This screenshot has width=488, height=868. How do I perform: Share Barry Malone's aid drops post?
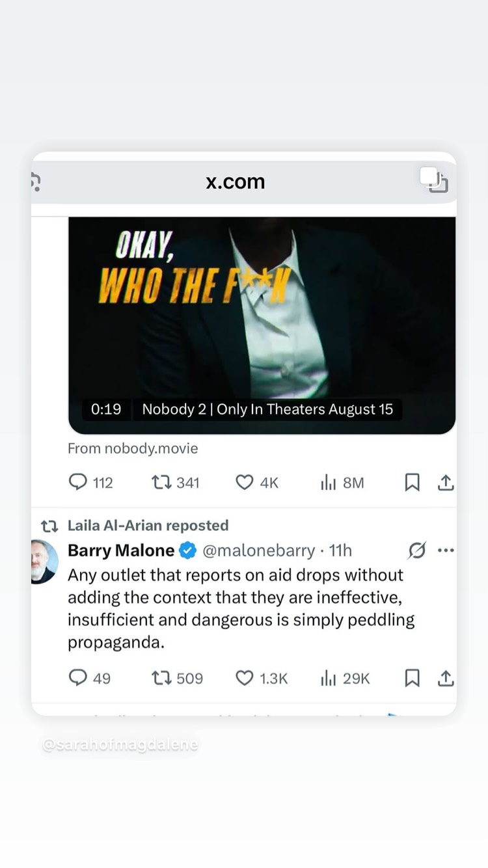[446, 678]
